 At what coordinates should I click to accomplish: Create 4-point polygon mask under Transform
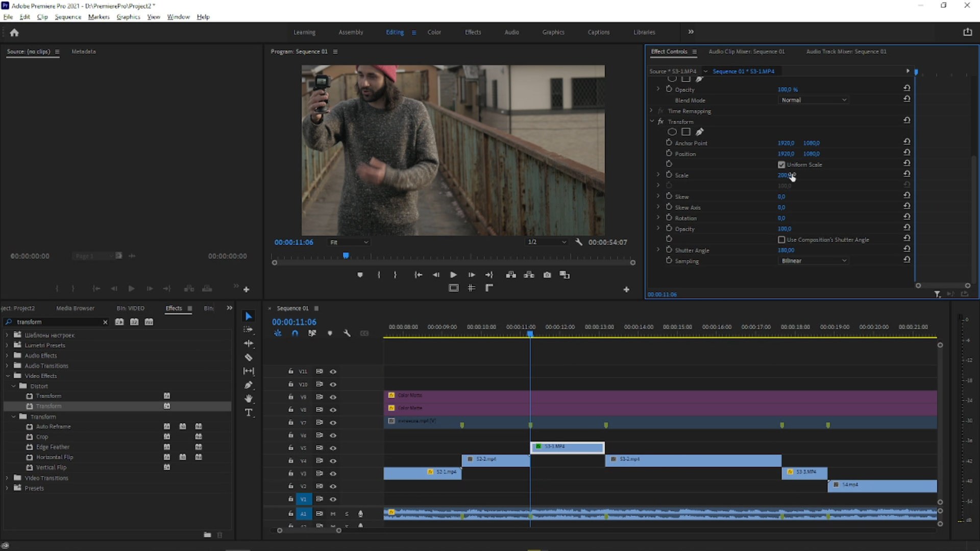[686, 132]
